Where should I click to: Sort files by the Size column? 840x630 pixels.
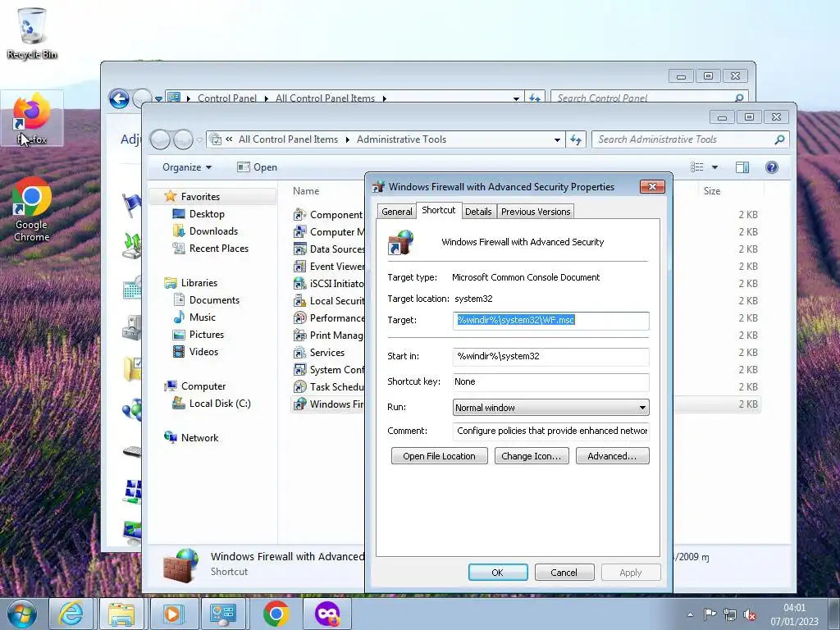[x=712, y=190]
